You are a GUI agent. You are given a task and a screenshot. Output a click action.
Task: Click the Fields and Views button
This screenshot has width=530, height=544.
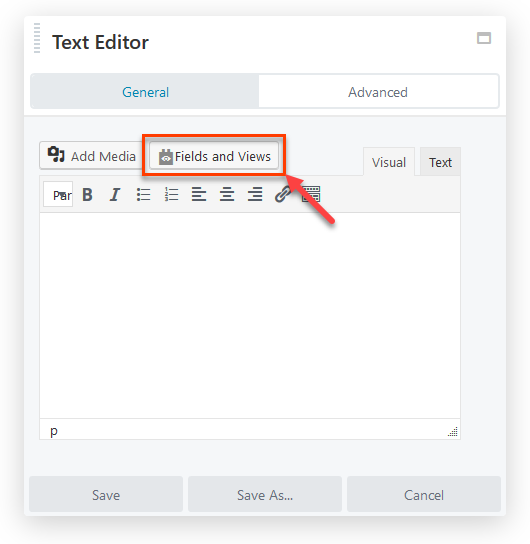[x=214, y=156]
